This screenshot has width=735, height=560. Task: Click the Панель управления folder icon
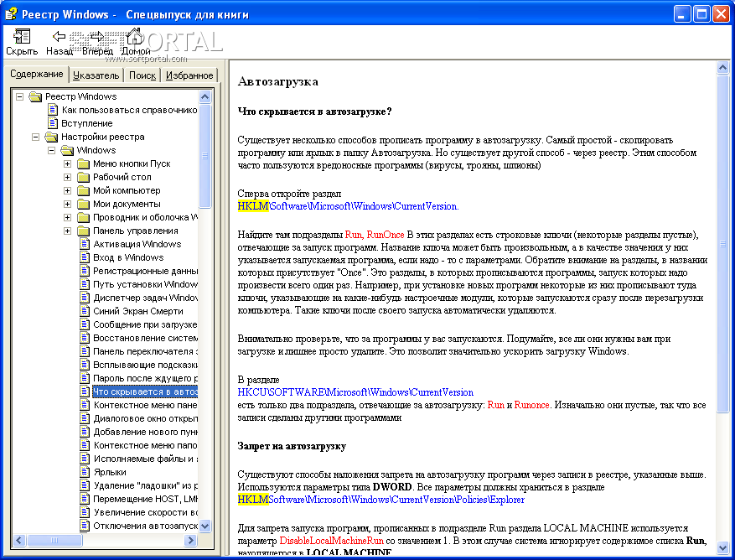pyautogui.click(x=84, y=231)
